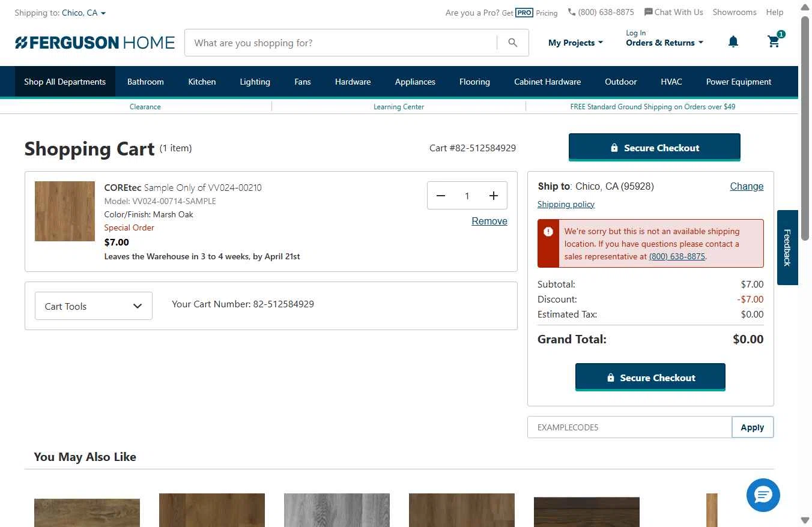This screenshot has width=812, height=527.
Task: Expand the Orders & Returns dropdown
Action: [x=664, y=43]
